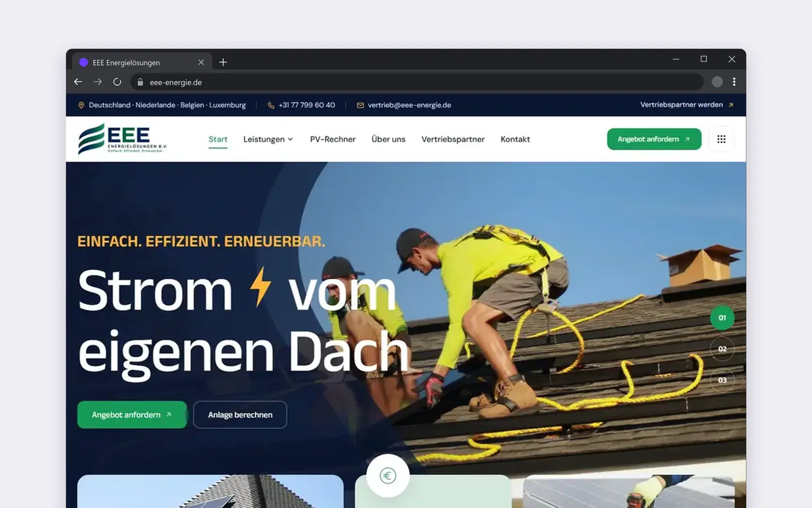Call the phone number +31 77 799 60 40
Image resolution: width=812 pixels, height=508 pixels.
pyautogui.click(x=307, y=105)
